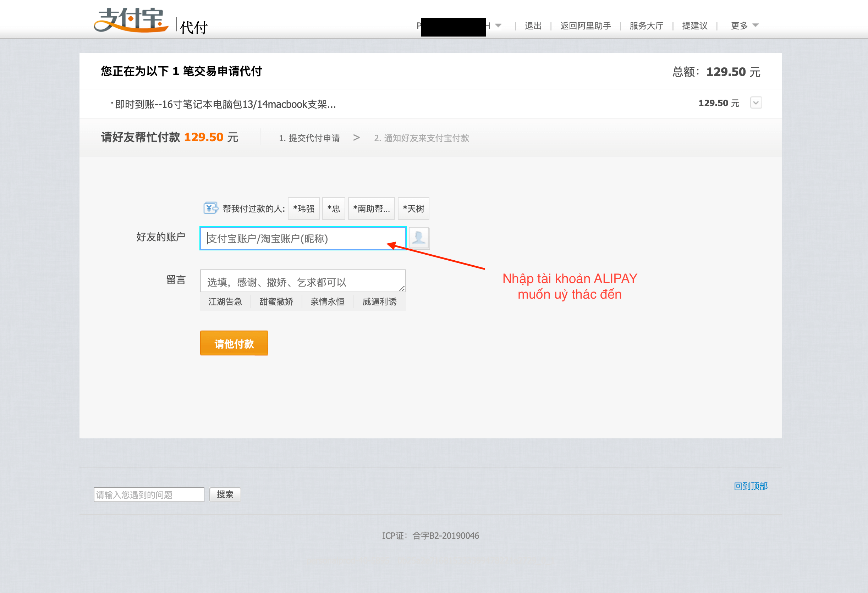Expand the 129.50 元 transaction detail chevron
This screenshot has height=593, width=868.
coord(756,102)
